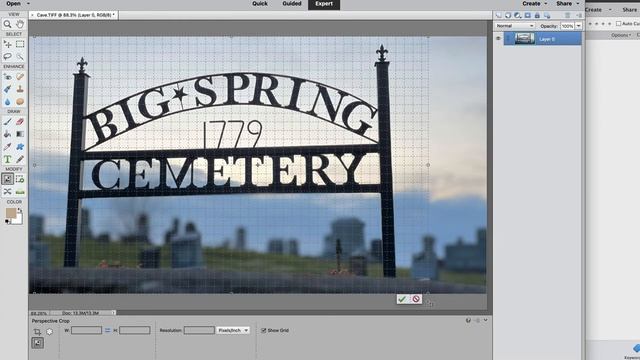640x360 pixels.
Task: Select the Quick Selection tool
Action: [x=20, y=56]
